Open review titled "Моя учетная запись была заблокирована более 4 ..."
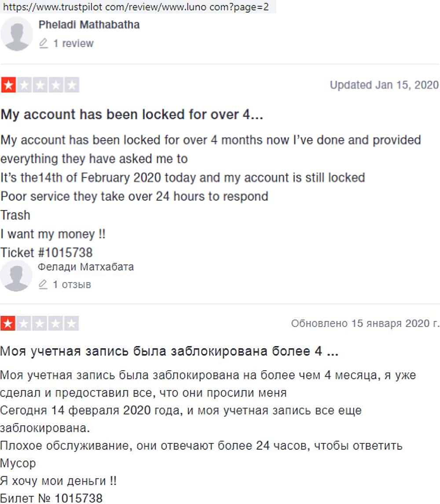 click(169, 352)
